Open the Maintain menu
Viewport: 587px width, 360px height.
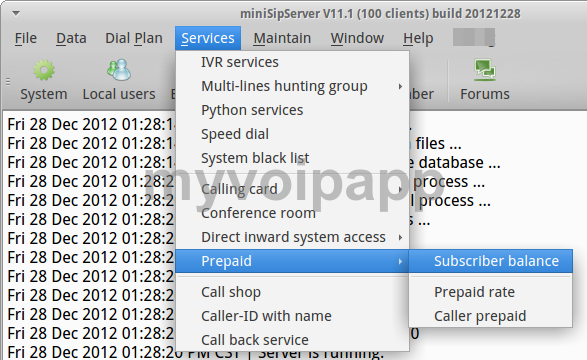click(282, 38)
